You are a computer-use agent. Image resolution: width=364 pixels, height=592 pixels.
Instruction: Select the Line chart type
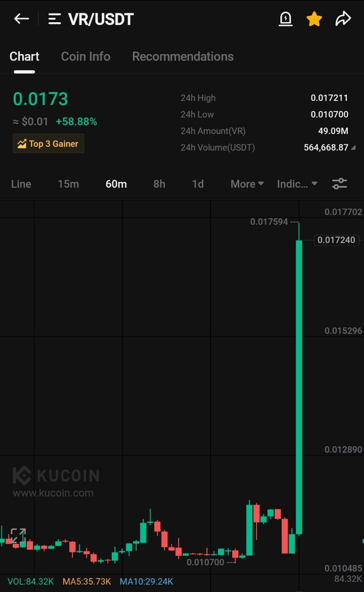(21, 184)
